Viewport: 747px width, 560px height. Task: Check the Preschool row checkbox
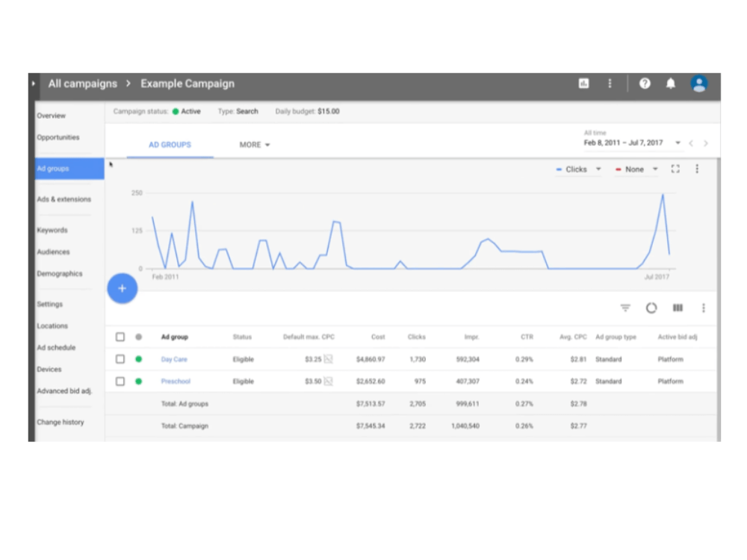120,381
